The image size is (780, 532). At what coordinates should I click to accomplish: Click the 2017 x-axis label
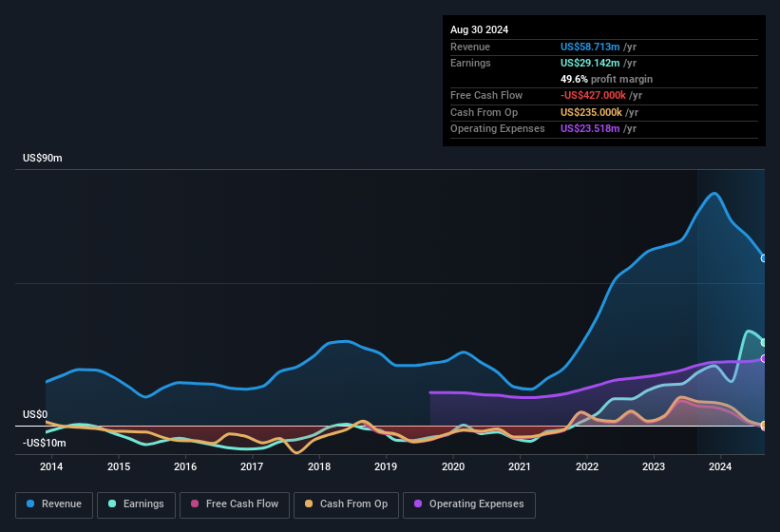[x=252, y=466]
